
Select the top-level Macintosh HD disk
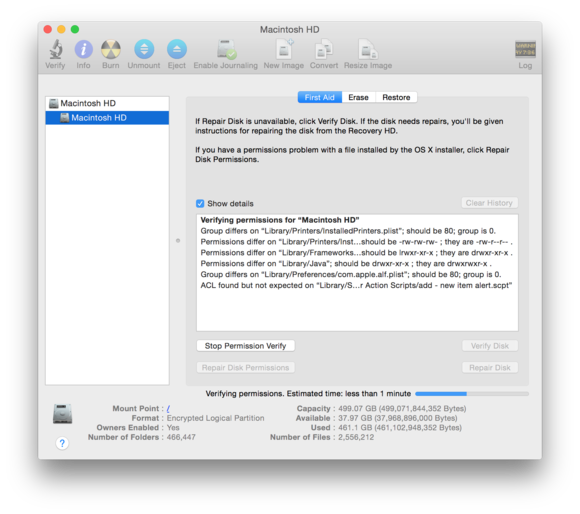coord(107,103)
